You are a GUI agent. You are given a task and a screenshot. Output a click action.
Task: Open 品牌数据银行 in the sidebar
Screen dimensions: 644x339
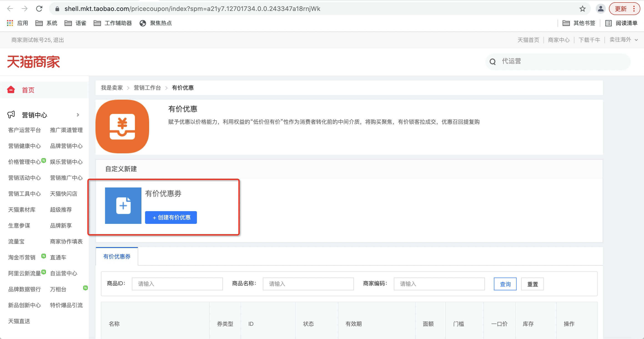pyautogui.click(x=25, y=289)
